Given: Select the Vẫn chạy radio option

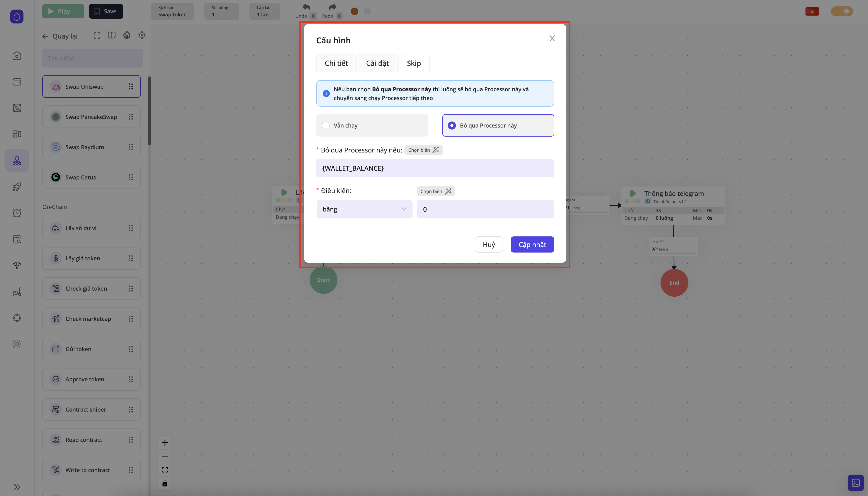Looking at the screenshot, I should pos(326,126).
